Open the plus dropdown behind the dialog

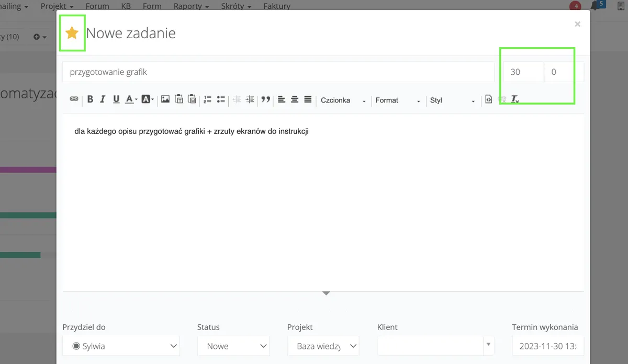(40, 37)
